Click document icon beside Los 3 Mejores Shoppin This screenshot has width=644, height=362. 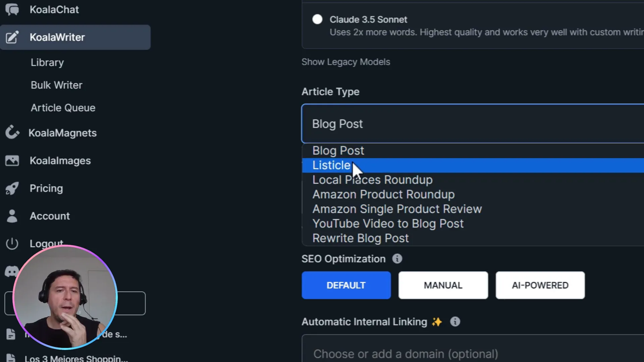point(11,358)
